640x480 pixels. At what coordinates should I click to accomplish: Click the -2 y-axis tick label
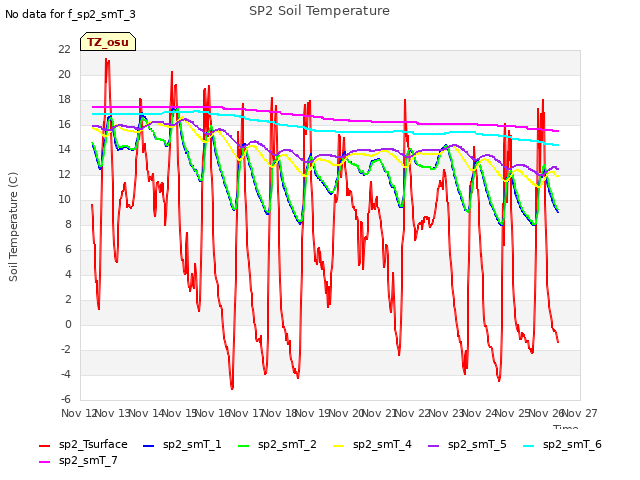(x=66, y=349)
